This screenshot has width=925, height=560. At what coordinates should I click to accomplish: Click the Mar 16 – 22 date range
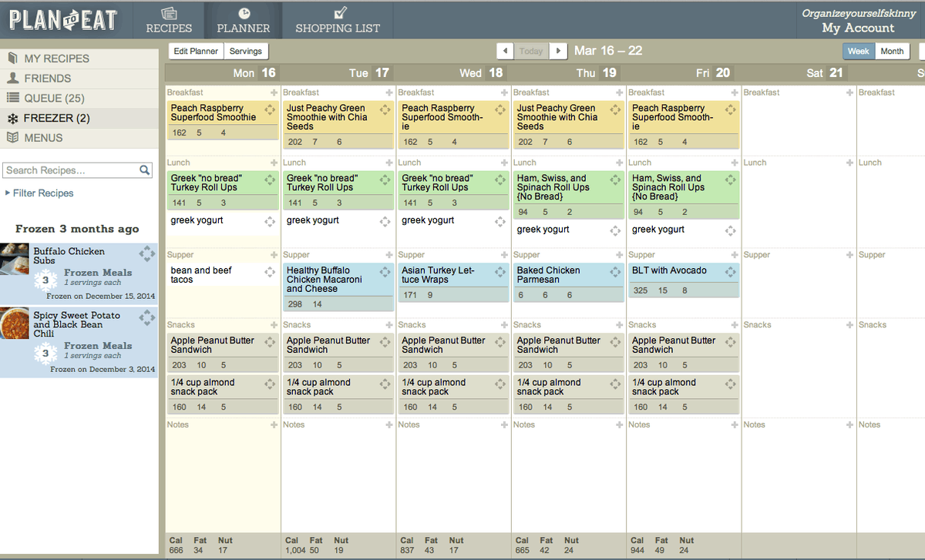pyautogui.click(x=608, y=51)
